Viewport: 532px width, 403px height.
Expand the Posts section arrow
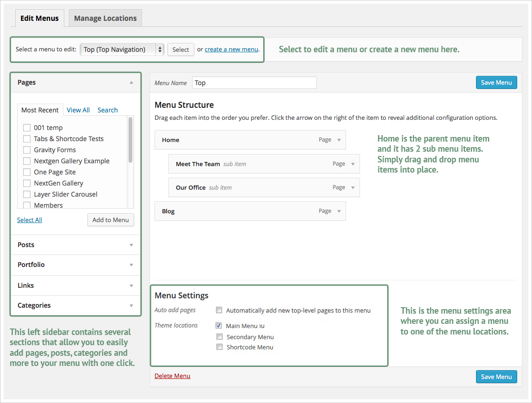coord(131,245)
